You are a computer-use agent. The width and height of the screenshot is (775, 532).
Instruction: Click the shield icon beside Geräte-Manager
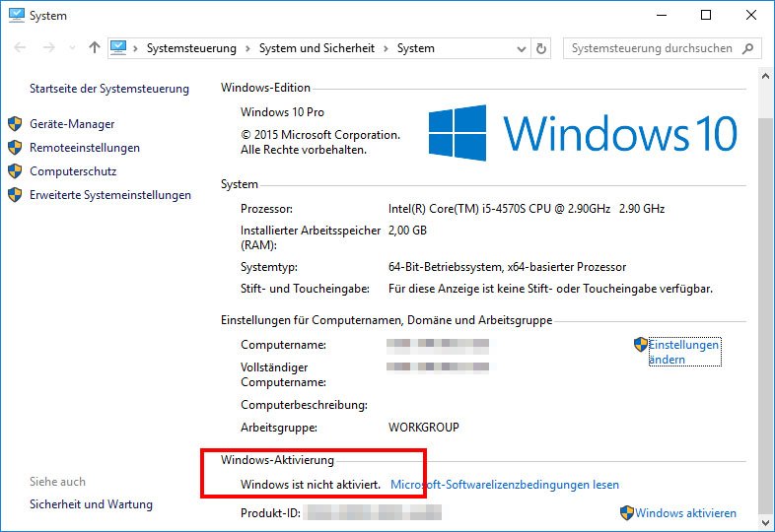(15, 124)
